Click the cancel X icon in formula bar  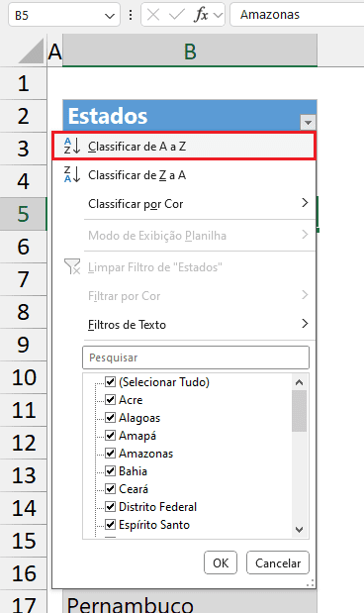coord(153,15)
